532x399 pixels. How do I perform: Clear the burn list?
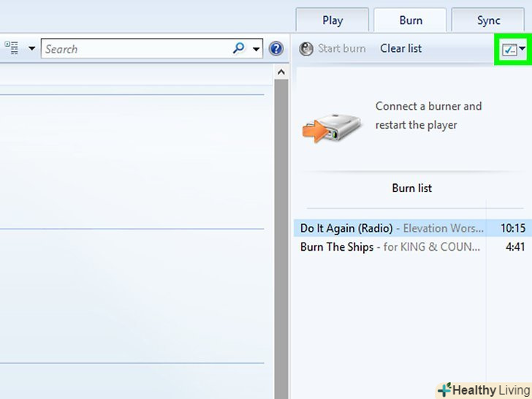(400, 48)
